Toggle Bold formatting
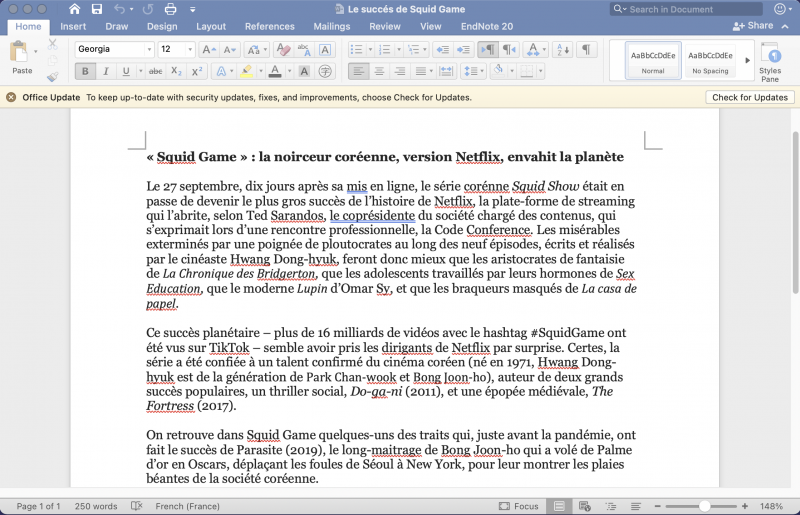This screenshot has width=800, height=515. (x=85, y=71)
